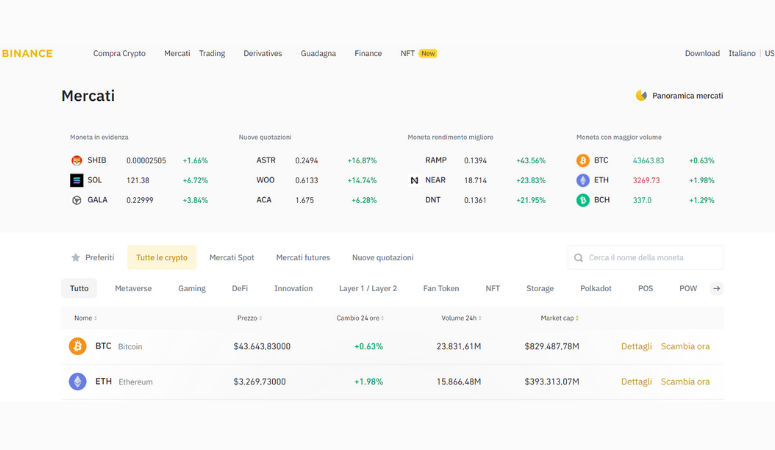Sort by Volume 24h
Image resolution: width=775 pixels, height=450 pixels.
coord(461,318)
